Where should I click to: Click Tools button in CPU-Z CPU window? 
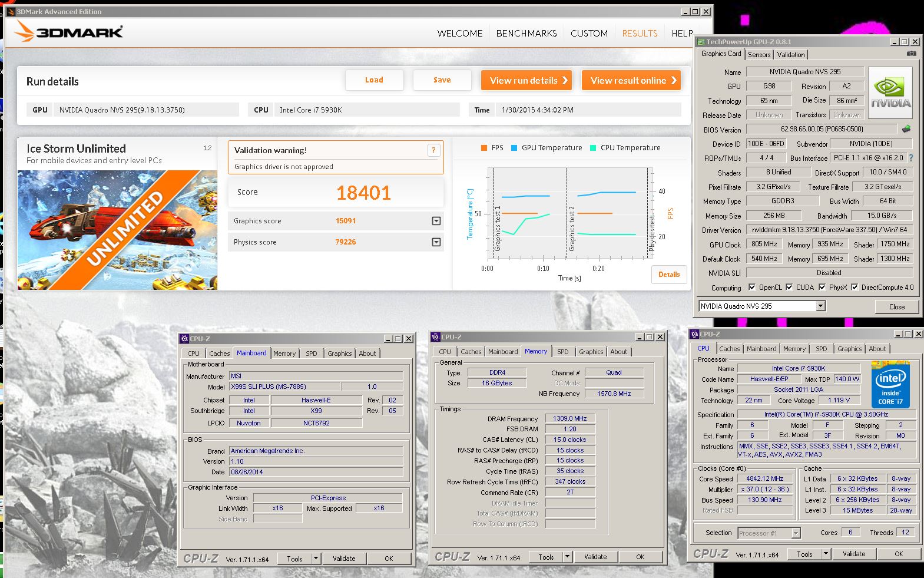coord(804,554)
